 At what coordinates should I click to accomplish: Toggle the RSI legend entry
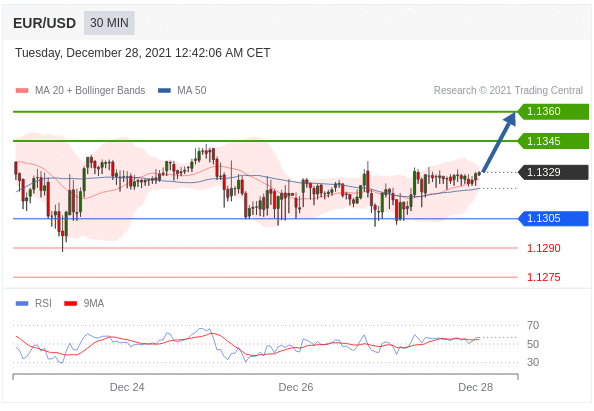point(33,303)
